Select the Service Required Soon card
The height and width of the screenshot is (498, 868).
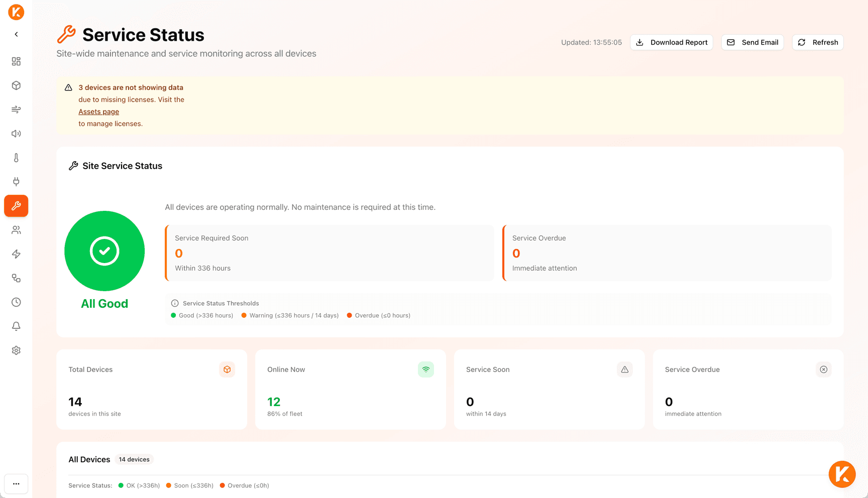click(330, 253)
